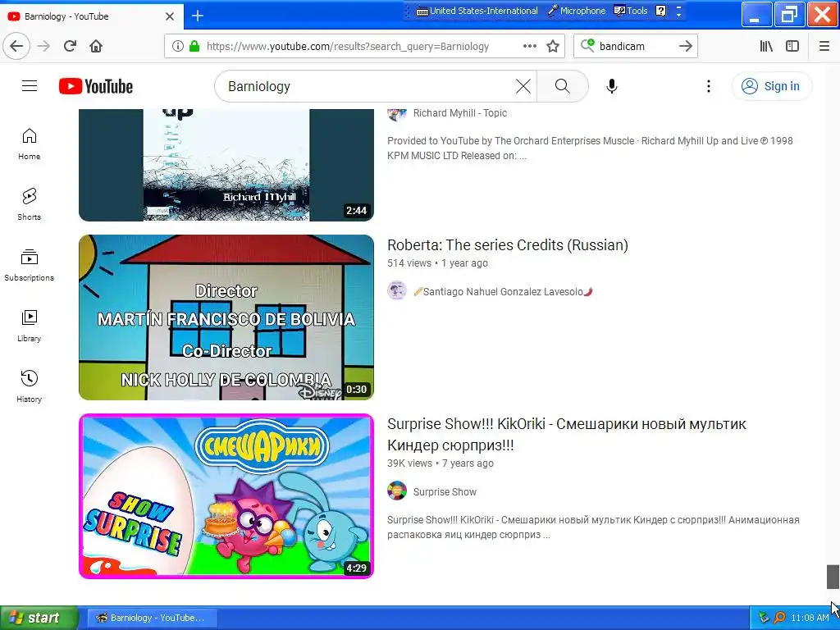Focus the bandicam browser search field
This screenshot has width=840, height=630.
635,46
